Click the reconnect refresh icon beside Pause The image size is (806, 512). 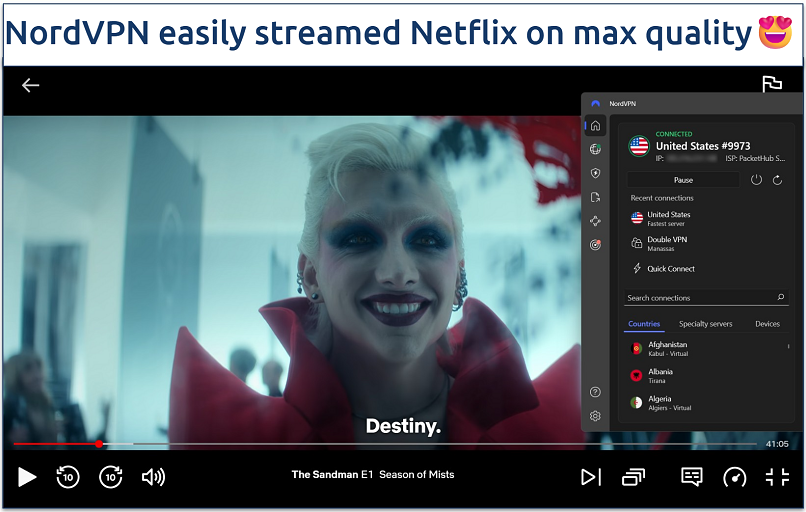tap(777, 180)
